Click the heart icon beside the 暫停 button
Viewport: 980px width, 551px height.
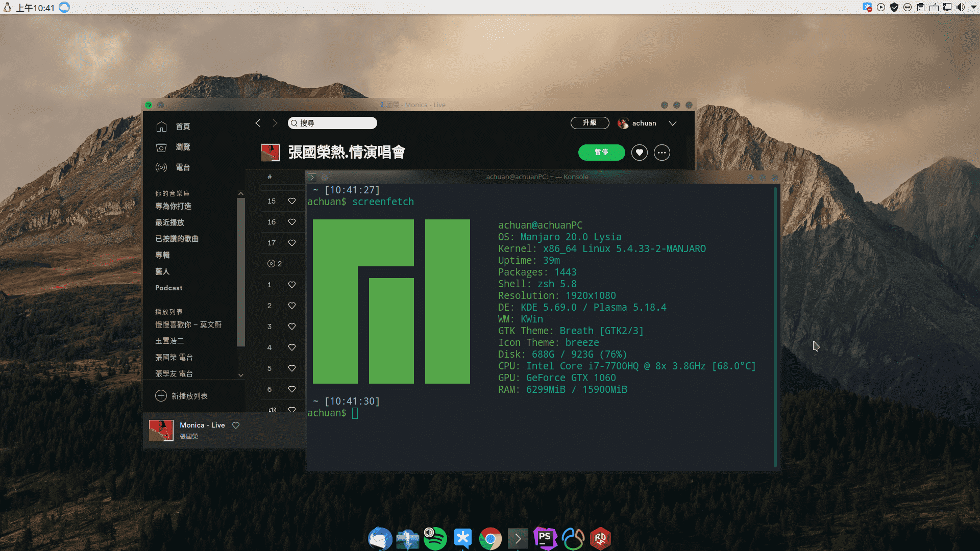pyautogui.click(x=640, y=152)
